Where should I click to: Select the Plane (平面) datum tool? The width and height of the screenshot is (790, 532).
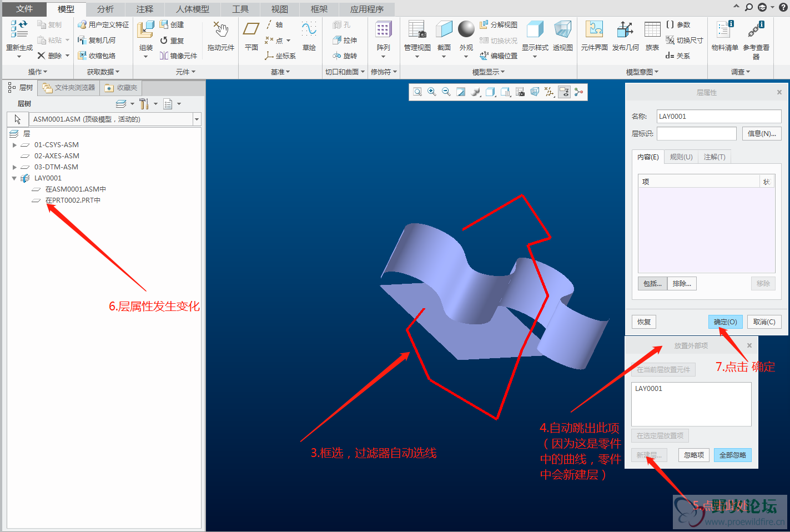(251, 30)
